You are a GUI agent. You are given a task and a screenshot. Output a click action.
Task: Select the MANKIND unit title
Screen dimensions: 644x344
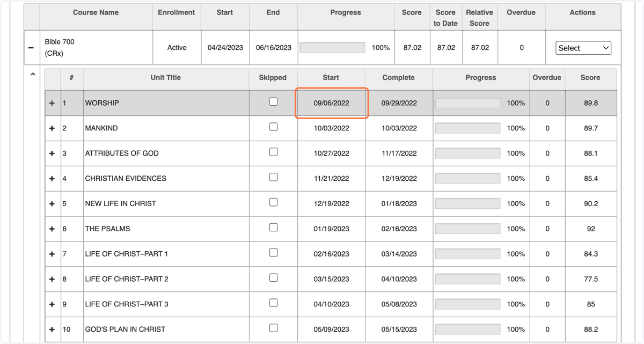pyautogui.click(x=101, y=128)
